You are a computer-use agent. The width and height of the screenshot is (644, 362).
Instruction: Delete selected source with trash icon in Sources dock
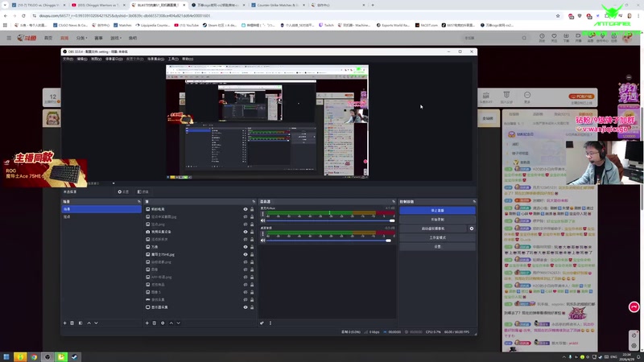click(x=155, y=323)
